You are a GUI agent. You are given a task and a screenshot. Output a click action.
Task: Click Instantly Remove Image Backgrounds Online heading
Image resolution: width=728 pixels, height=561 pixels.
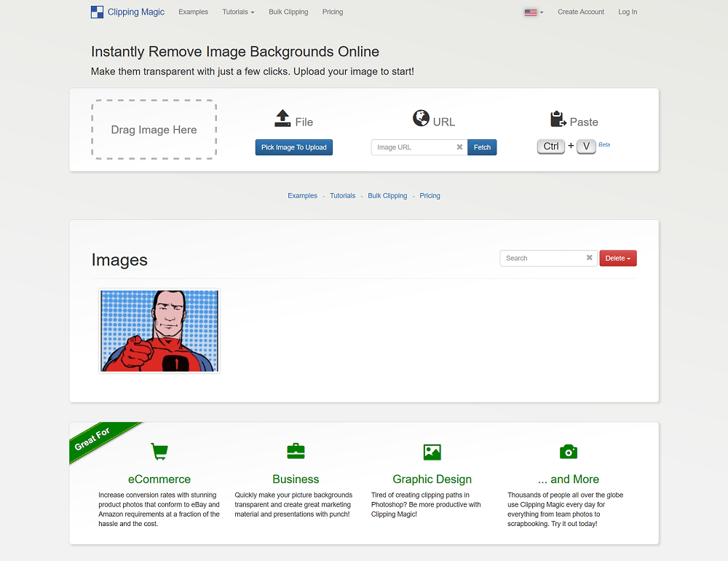click(235, 52)
